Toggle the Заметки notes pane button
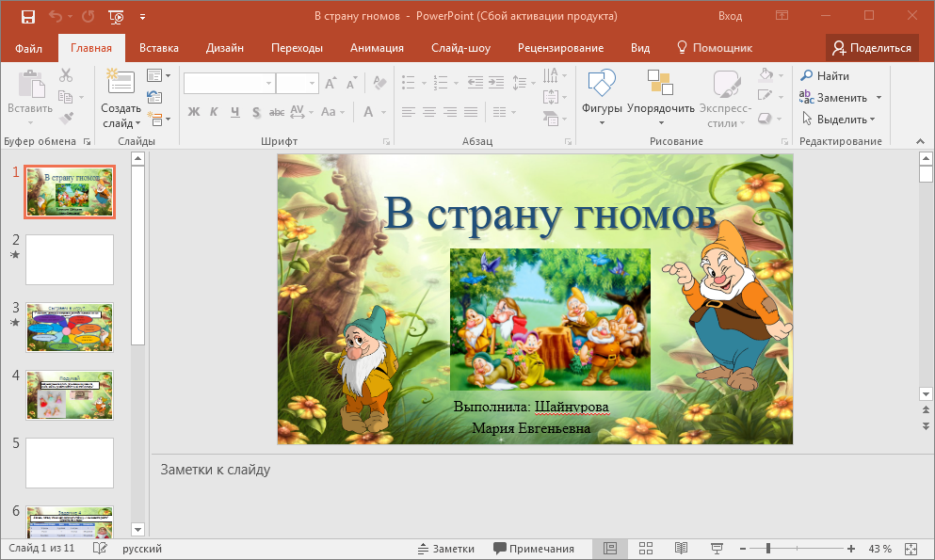The height and width of the screenshot is (560, 935). pyautogui.click(x=446, y=549)
